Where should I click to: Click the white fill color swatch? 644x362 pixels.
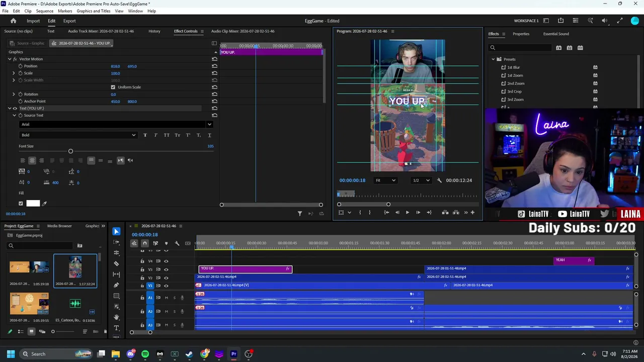coord(33,204)
